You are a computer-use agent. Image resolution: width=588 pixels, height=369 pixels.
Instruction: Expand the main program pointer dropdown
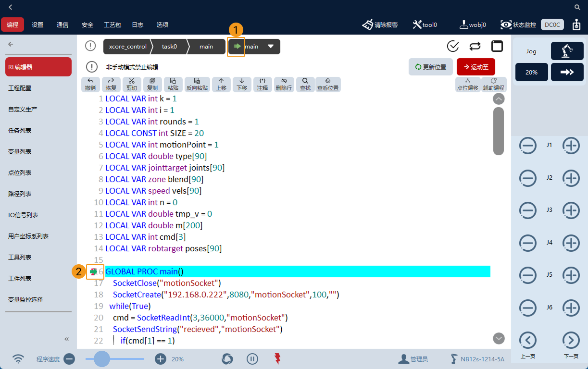pos(271,47)
